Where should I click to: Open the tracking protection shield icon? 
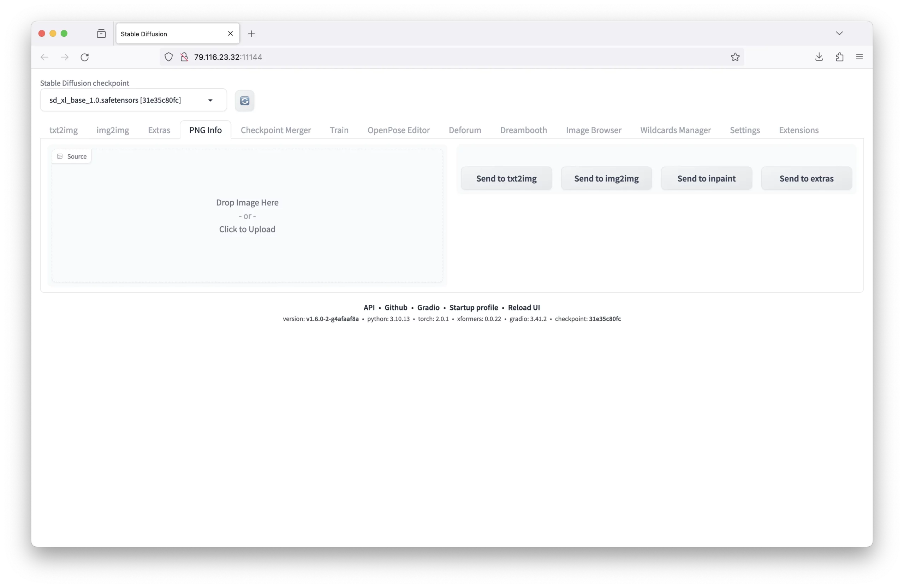[x=169, y=57]
